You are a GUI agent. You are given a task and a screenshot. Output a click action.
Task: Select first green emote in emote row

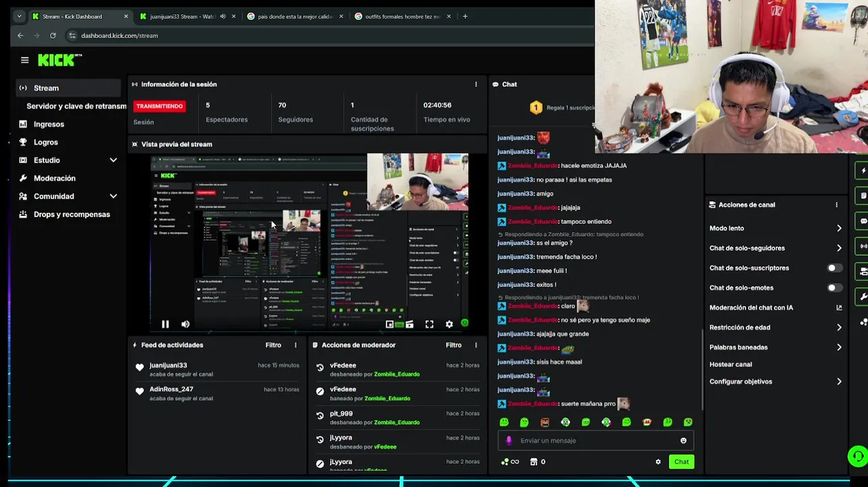504,422
